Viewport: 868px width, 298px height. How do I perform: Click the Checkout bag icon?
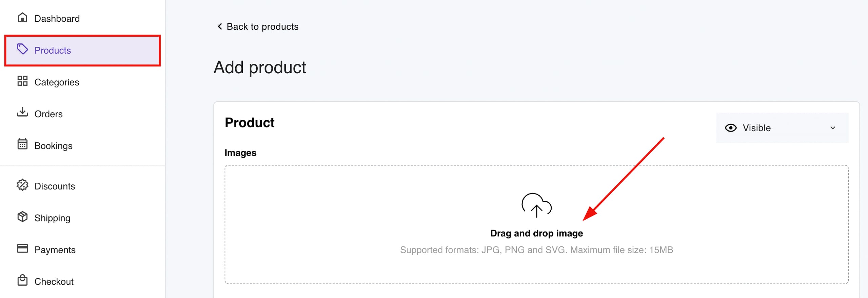point(22,280)
